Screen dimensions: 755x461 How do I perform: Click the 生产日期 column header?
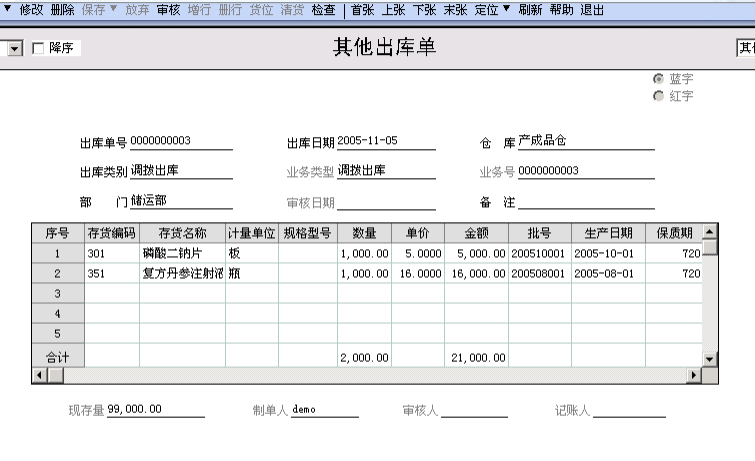point(608,233)
